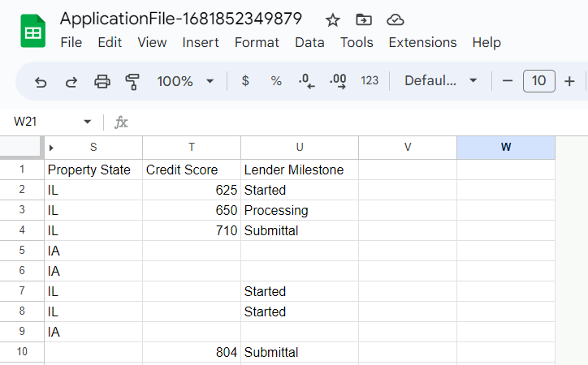Open the Extensions menu
This screenshot has width=588, height=365.
click(422, 42)
